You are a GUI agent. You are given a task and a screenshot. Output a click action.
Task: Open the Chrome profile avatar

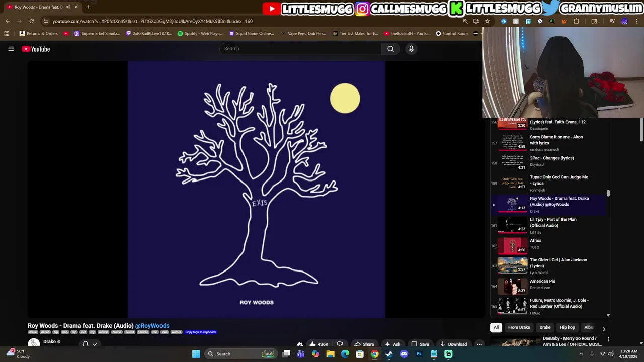point(624,21)
